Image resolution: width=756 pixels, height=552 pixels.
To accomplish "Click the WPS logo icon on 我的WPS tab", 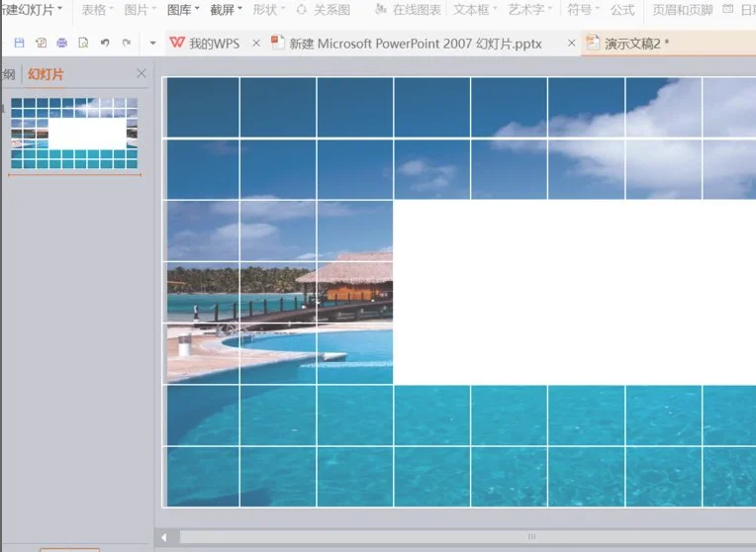I will click(177, 43).
